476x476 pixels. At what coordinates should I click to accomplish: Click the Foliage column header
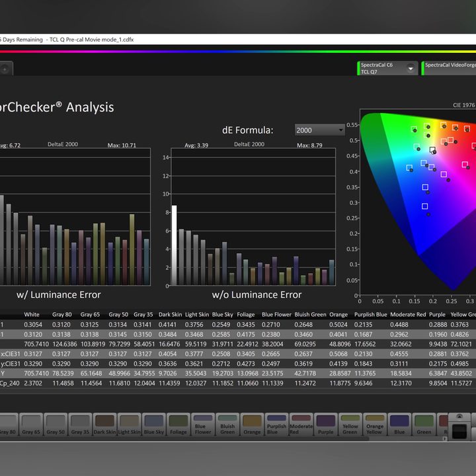(245, 315)
